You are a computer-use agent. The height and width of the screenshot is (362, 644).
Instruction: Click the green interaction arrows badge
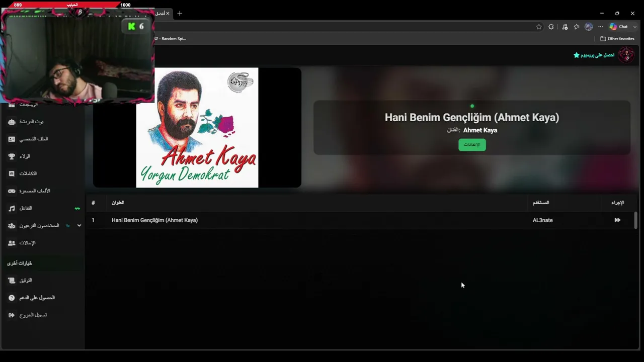77,208
